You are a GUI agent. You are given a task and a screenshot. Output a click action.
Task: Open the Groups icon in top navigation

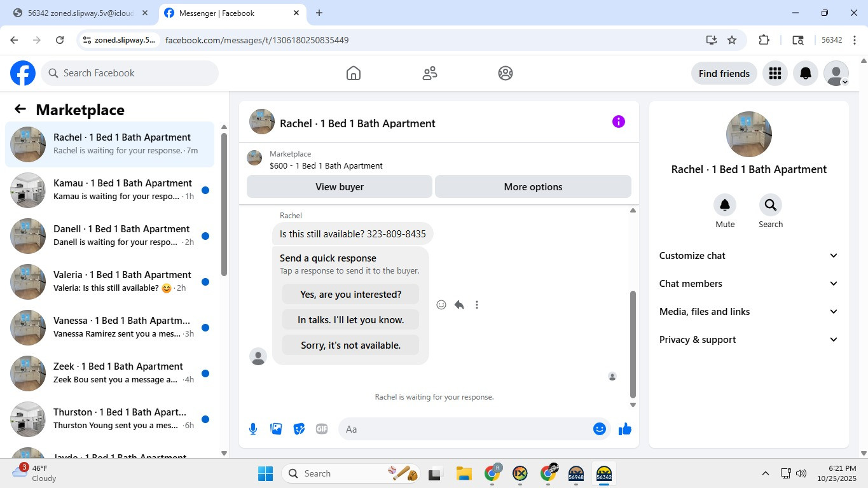506,73
